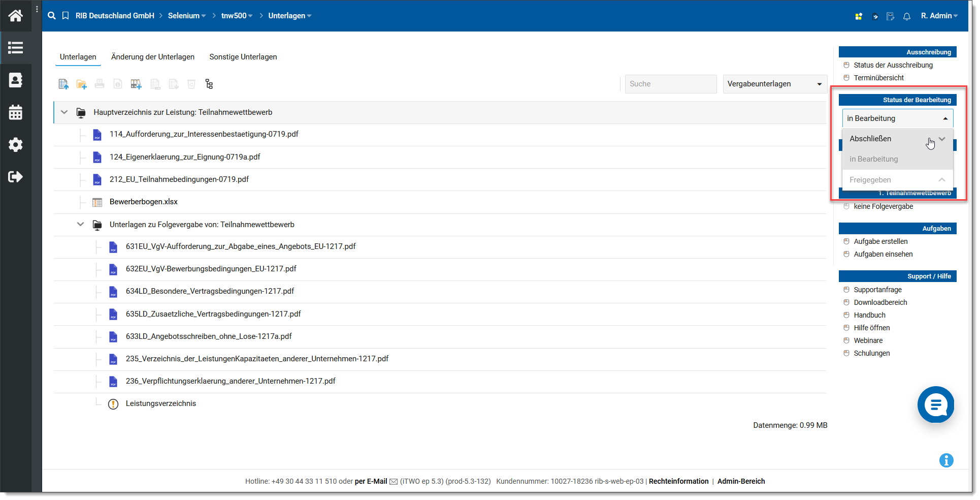The width and height of the screenshot is (980, 500).
Task: Click the logout icon in sidebar
Action: 15,177
